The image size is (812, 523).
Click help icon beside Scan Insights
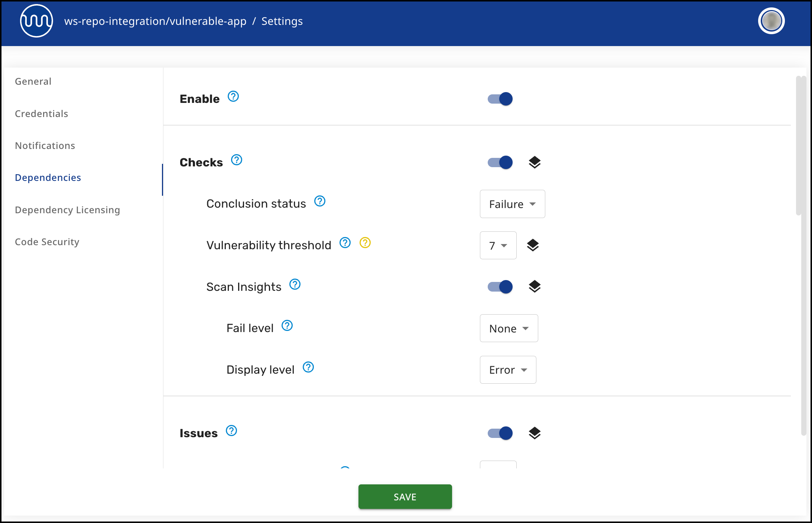pyautogui.click(x=295, y=285)
